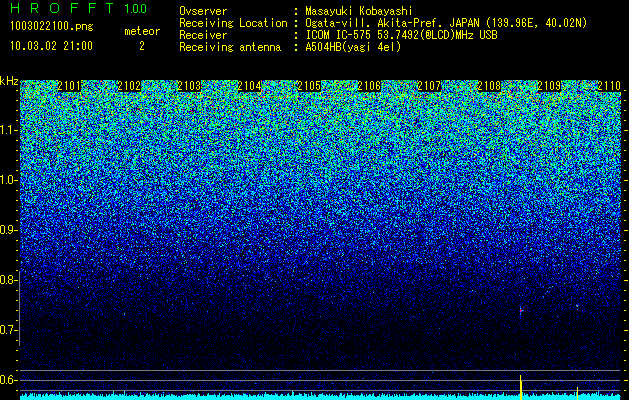
Task: Click the red meteor echo dot near 2108
Action: pyautogui.click(x=521, y=311)
